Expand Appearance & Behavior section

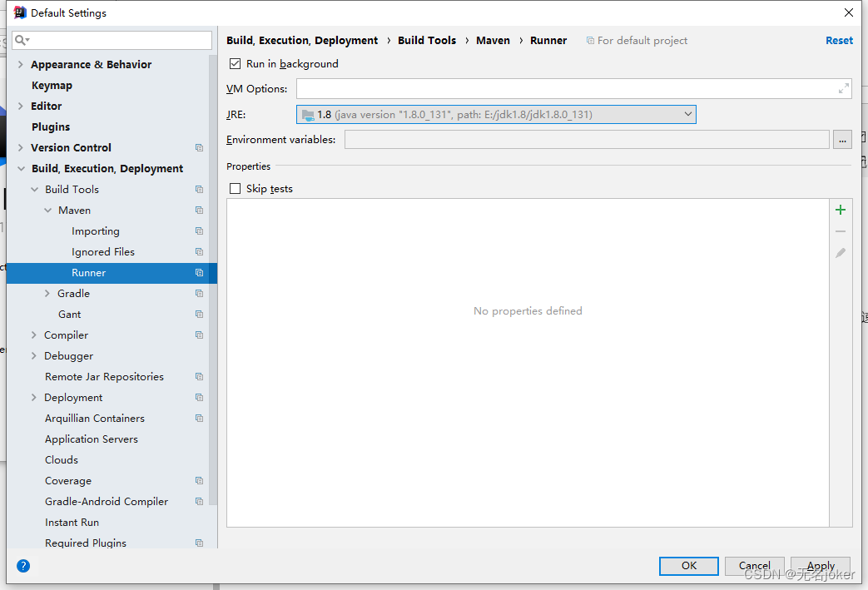point(21,64)
